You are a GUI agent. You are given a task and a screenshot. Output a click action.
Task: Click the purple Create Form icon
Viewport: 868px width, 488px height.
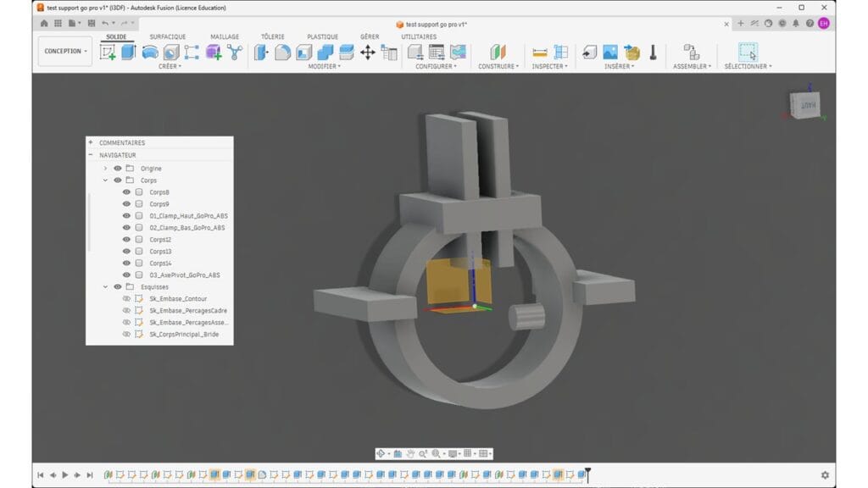pos(214,52)
